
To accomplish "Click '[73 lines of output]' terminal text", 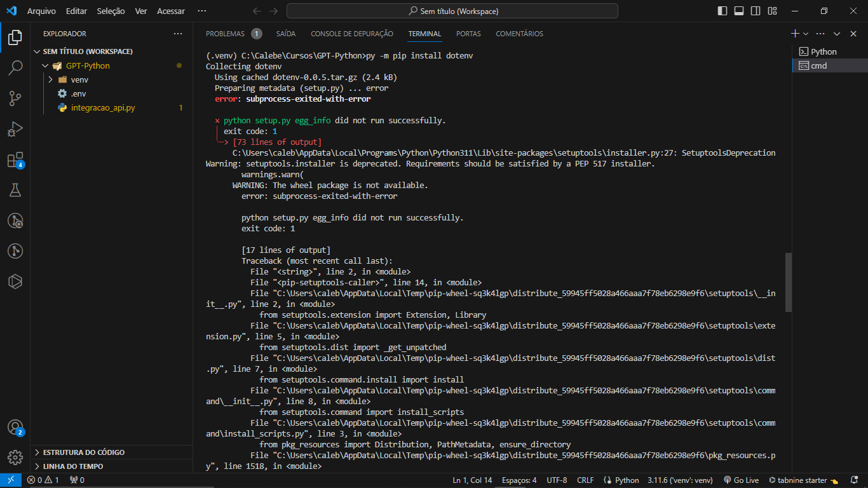I will tap(277, 142).
